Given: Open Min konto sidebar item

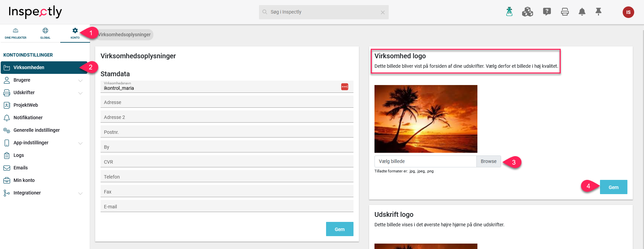Looking at the screenshot, I should click(44, 180).
